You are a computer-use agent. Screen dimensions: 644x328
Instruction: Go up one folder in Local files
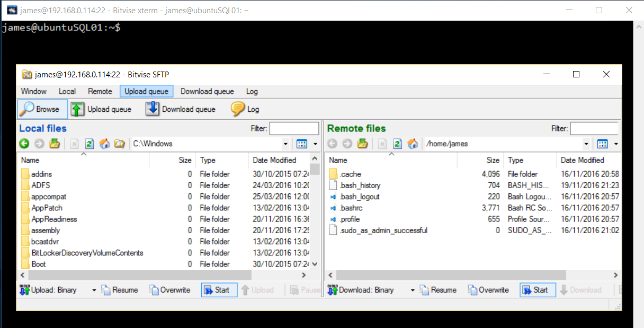(55, 144)
